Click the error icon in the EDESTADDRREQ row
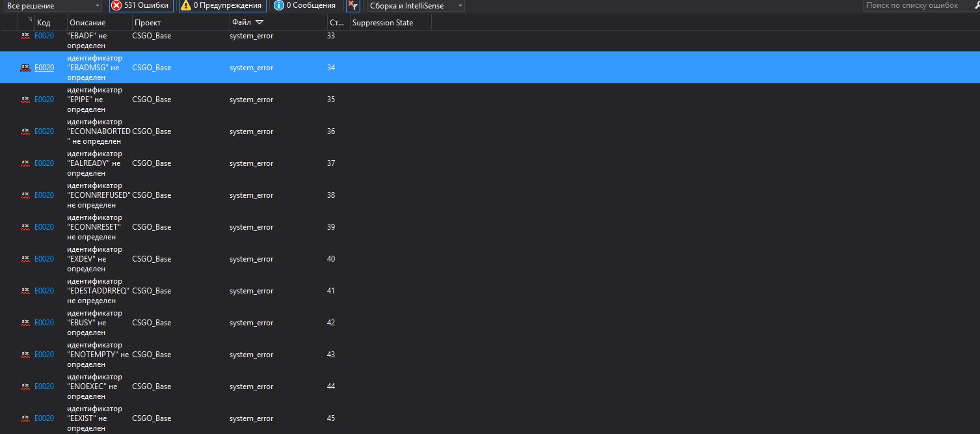Viewport: 980px width, 434px height. pos(26,291)
